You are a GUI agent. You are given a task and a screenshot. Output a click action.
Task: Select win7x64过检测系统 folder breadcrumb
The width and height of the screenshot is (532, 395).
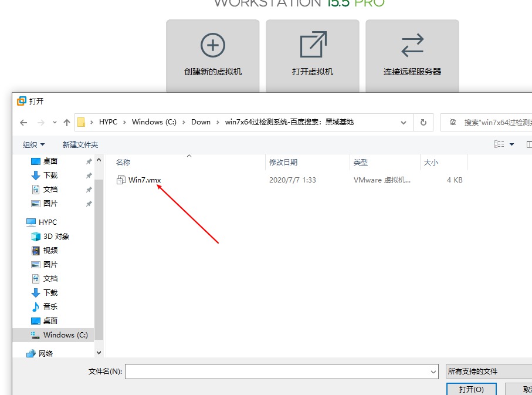pyautogui.click(x=289, y=122)
